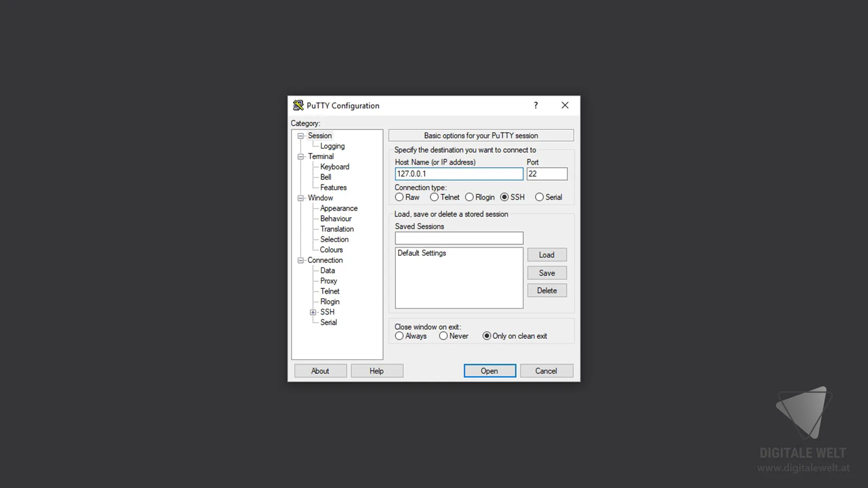Go to SSH in the category tree
The height and width of the screenshot is (488, 868).
[327, 312]
